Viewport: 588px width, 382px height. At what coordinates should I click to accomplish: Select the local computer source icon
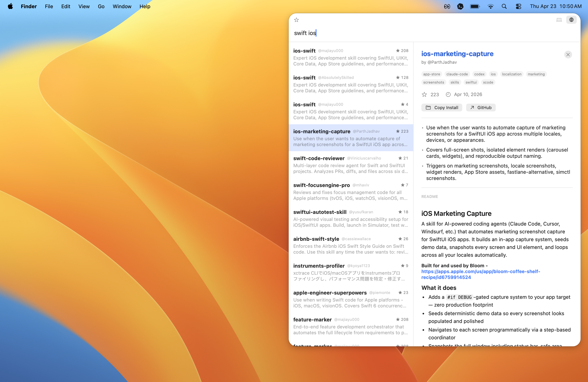[x=559, y=20]
